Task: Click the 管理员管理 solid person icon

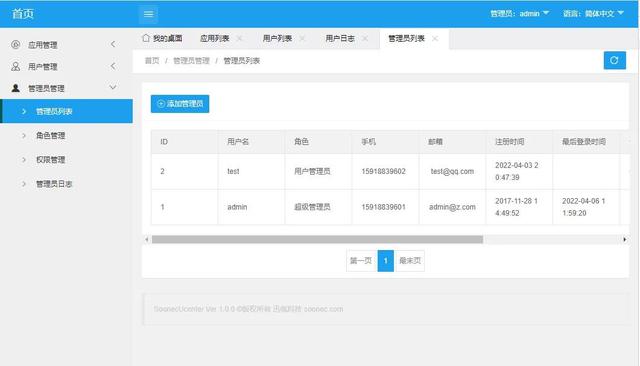Action: (x=16, y=88)
